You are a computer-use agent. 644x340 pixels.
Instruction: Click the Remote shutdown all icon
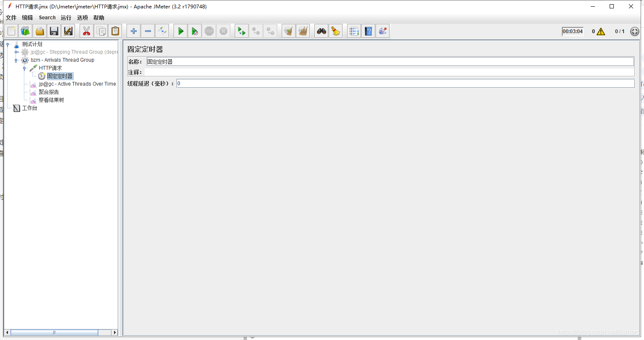[270, 31]
